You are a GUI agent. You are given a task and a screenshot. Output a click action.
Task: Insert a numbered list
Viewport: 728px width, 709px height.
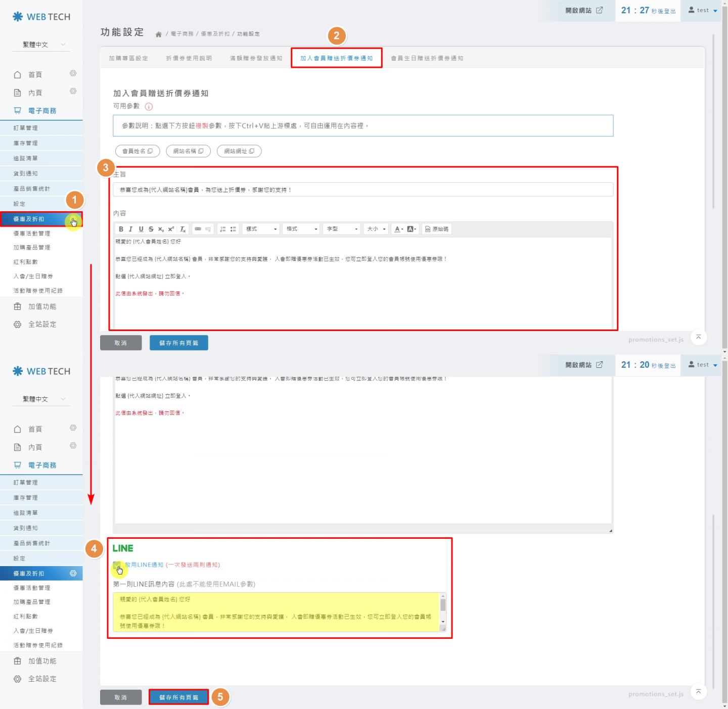click(223, 229)
